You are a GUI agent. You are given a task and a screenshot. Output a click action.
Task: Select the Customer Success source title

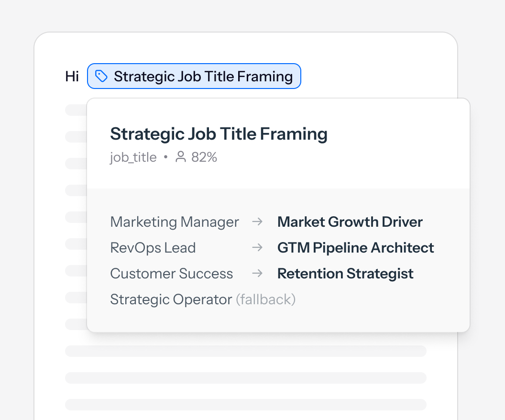171,274
